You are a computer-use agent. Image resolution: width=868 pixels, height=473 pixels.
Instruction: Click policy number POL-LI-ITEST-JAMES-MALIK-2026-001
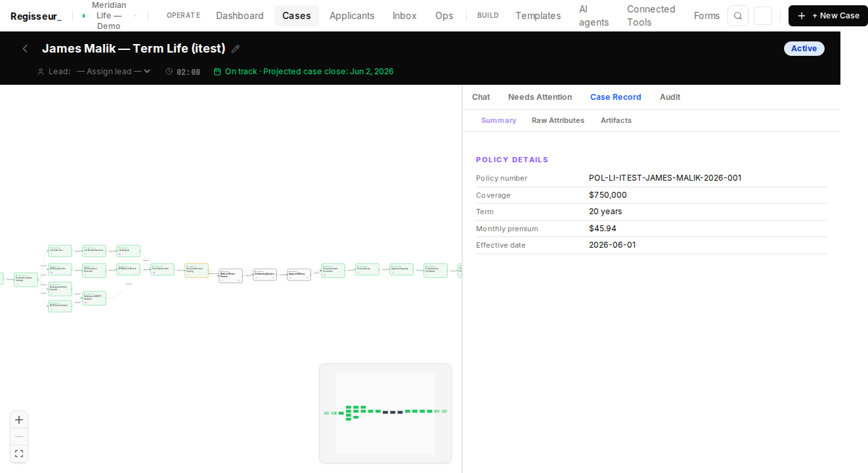pyautogui.click(x=665, y=178)
